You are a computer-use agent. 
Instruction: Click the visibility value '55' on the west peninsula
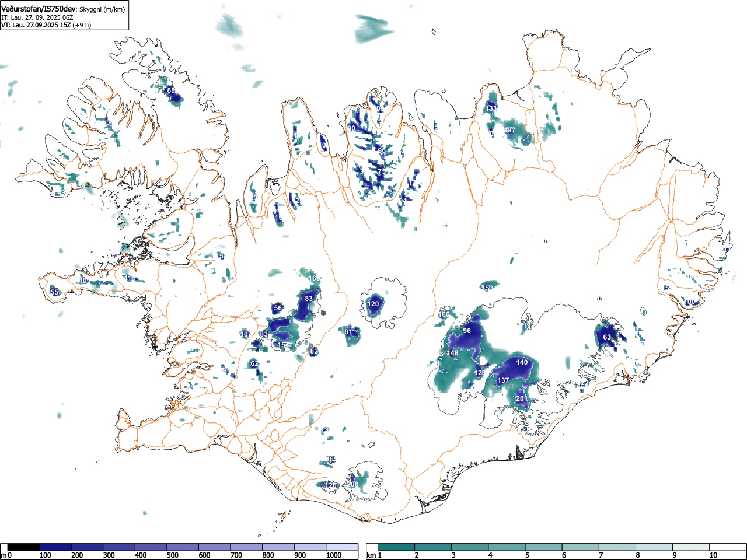click(54, 292)
